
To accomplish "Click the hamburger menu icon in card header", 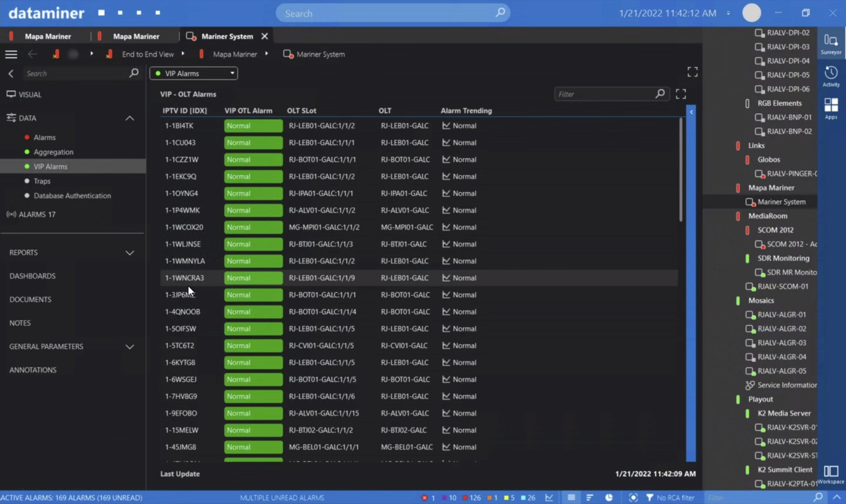I will [11, 54].
